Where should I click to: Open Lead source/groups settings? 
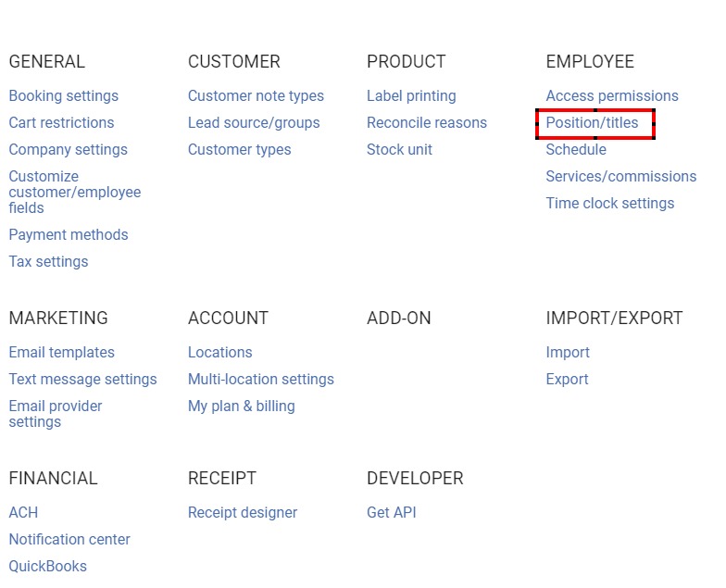[x=254, y=123]
